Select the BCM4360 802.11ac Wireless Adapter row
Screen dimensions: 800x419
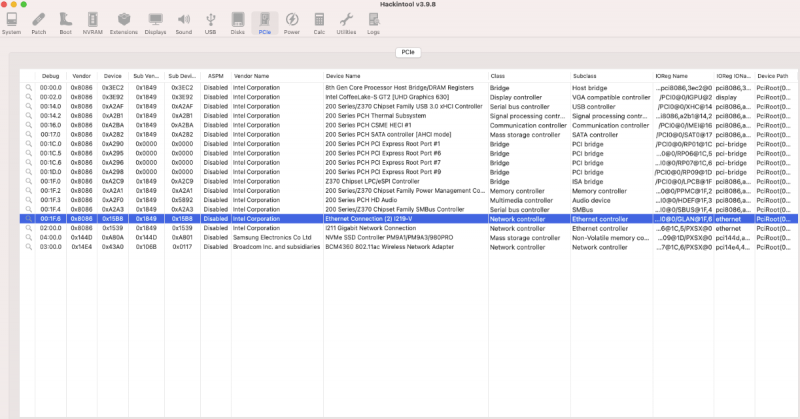click(409, 247)
